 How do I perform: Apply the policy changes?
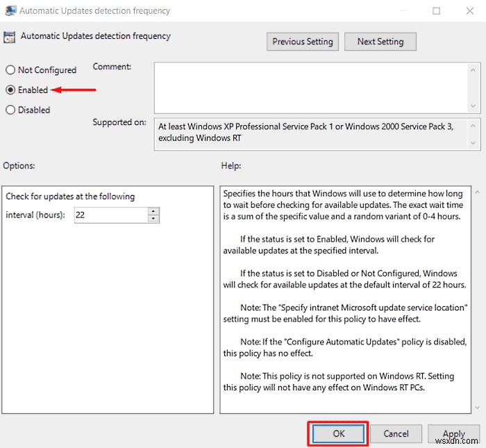tap(454, 433)
